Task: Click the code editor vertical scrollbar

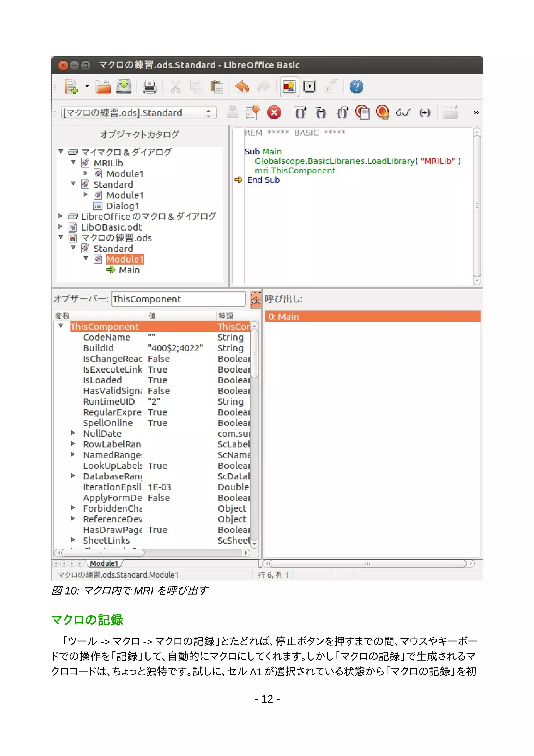Action: pos(477,206)
